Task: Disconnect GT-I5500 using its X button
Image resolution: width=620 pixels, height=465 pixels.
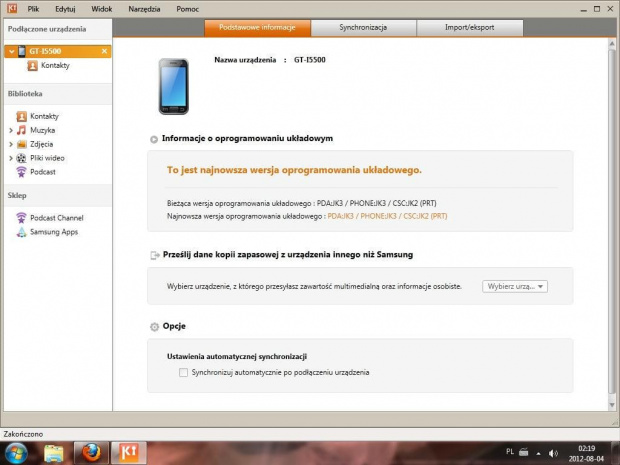Action: coord(104,51)
